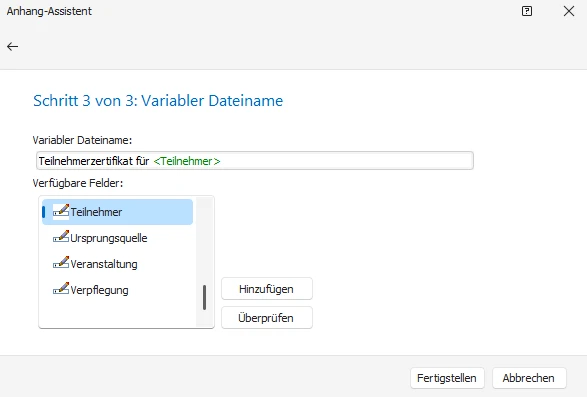
Task: Finish wizard with Fertigstellen
Action: pos(447,378)
